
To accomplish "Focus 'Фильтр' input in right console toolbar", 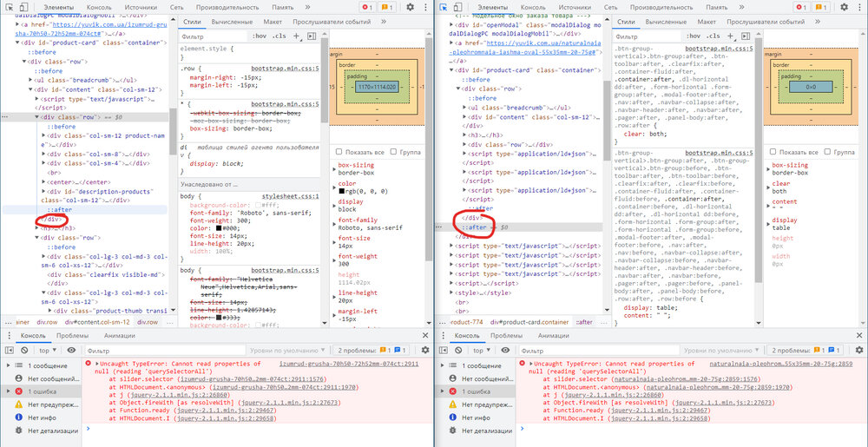I will [598, 350].
